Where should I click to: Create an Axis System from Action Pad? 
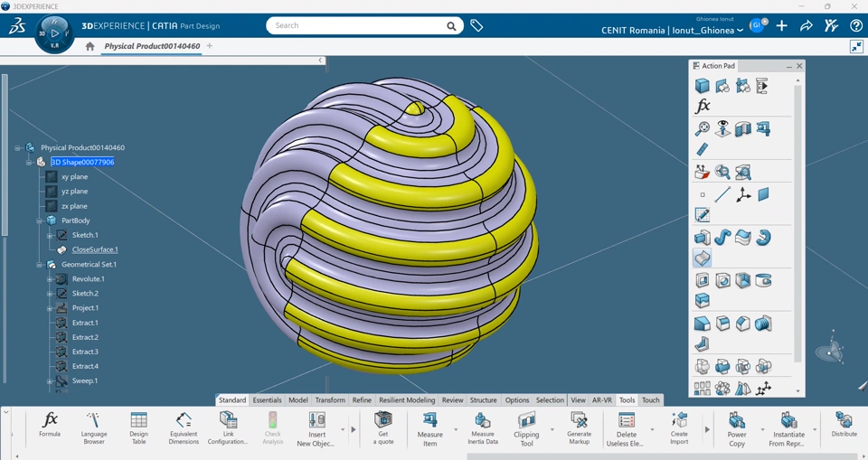pos(743,195)
